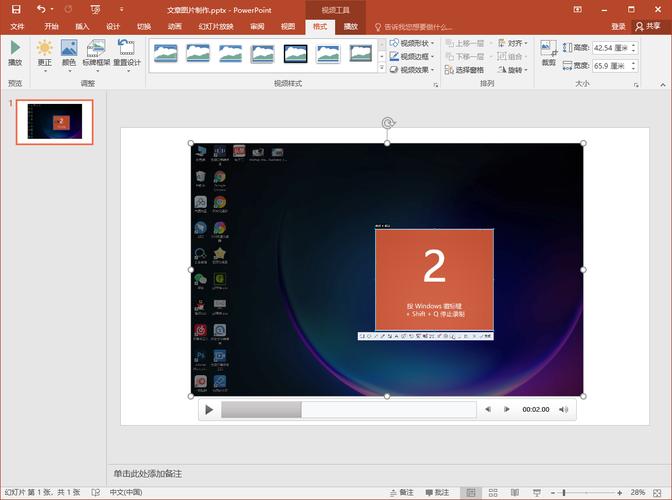Viewport: 672px width, 500px height.
Task: Click the 中文(中国) language indicator
Action: pyautogui.click(x=126, y=492)
